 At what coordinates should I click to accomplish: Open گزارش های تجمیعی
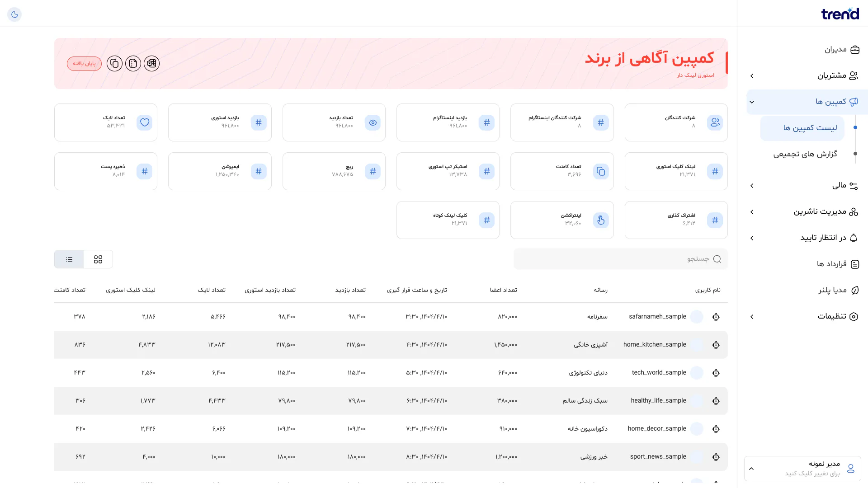coord(805,154)
